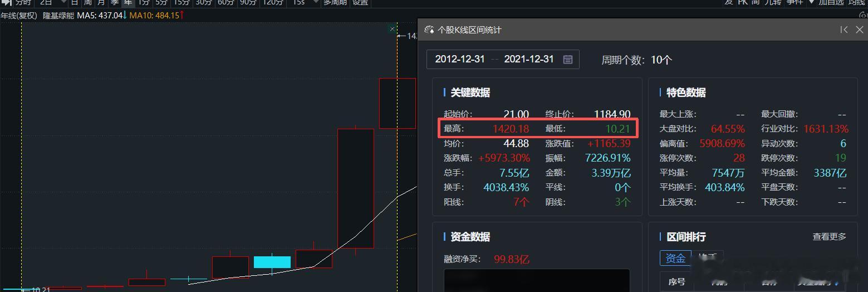Click the 换手 value 4038.43%

point(506,187)
